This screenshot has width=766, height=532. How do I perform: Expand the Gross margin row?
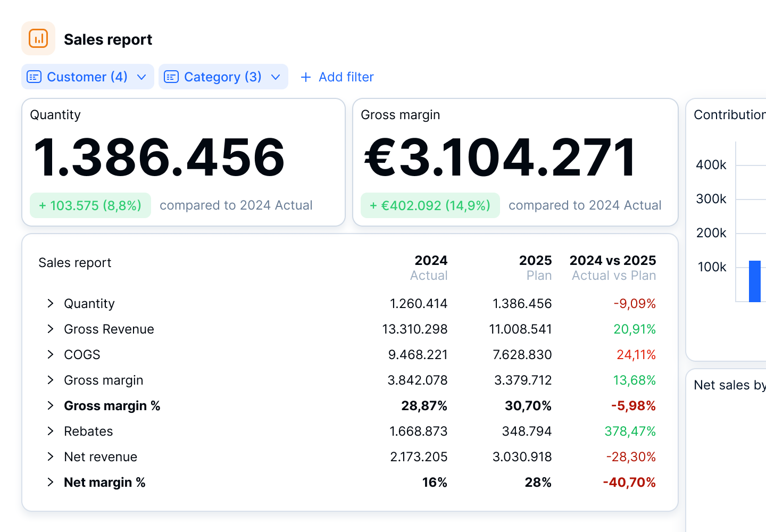(50, 380)
